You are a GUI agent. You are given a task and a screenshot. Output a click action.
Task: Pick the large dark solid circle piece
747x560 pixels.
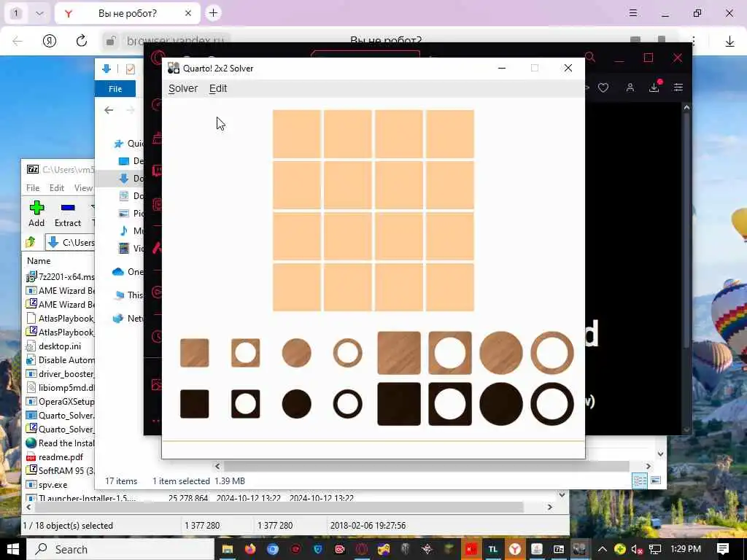[x=501, y=404]
